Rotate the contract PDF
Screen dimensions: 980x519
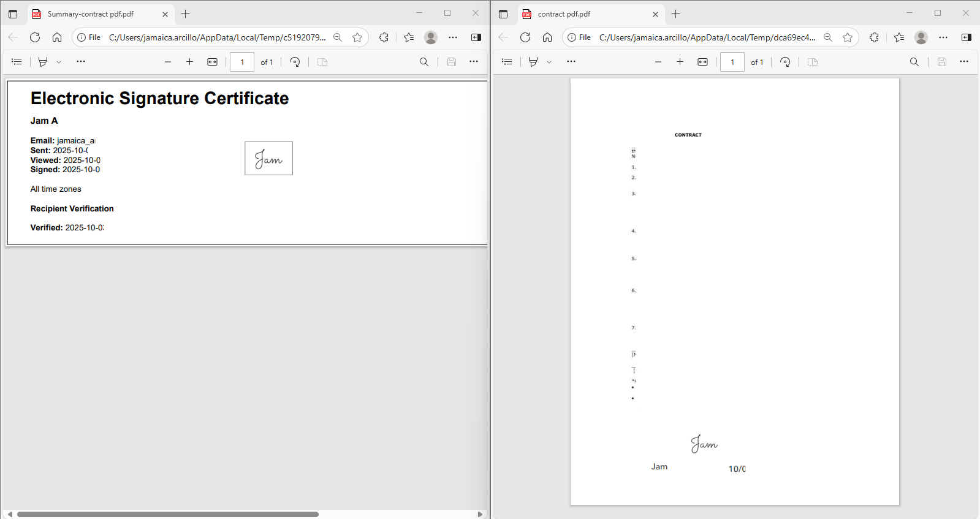click(x=785, y=62)
